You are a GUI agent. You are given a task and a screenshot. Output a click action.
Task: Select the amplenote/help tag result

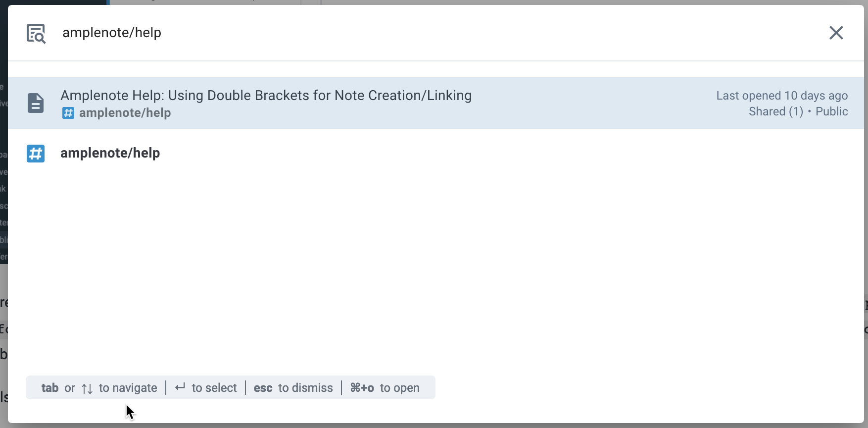click(110, 153)
